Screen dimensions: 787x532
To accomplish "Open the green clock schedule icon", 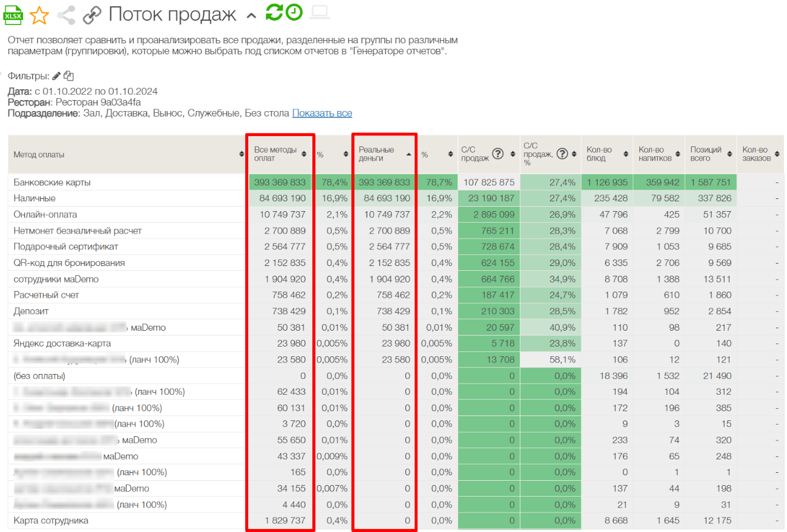I will pos(294,13).
